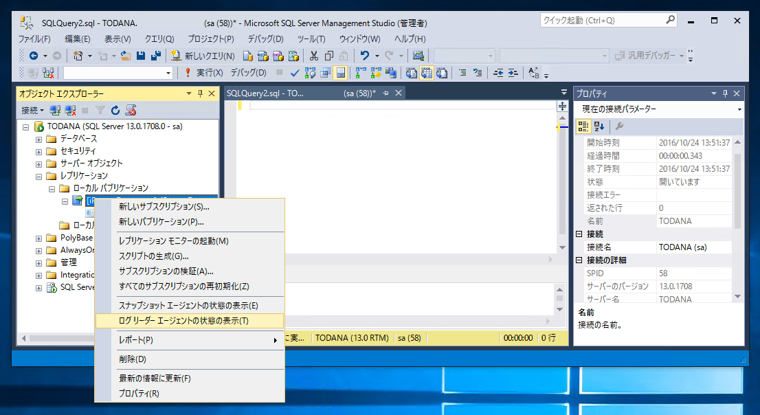This screenshot has width=760, height=415.
Task: Click the Specify Template Parameters A-B icon
Action: [534, 73]
